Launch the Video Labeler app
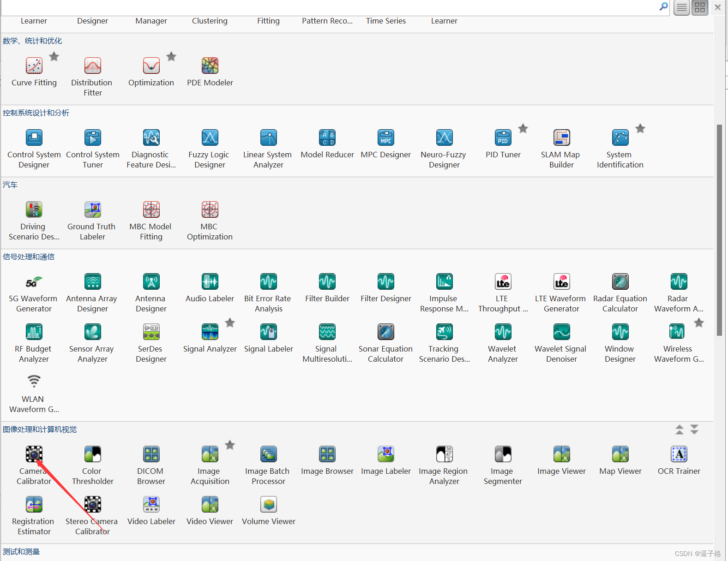 pos(151,504)
